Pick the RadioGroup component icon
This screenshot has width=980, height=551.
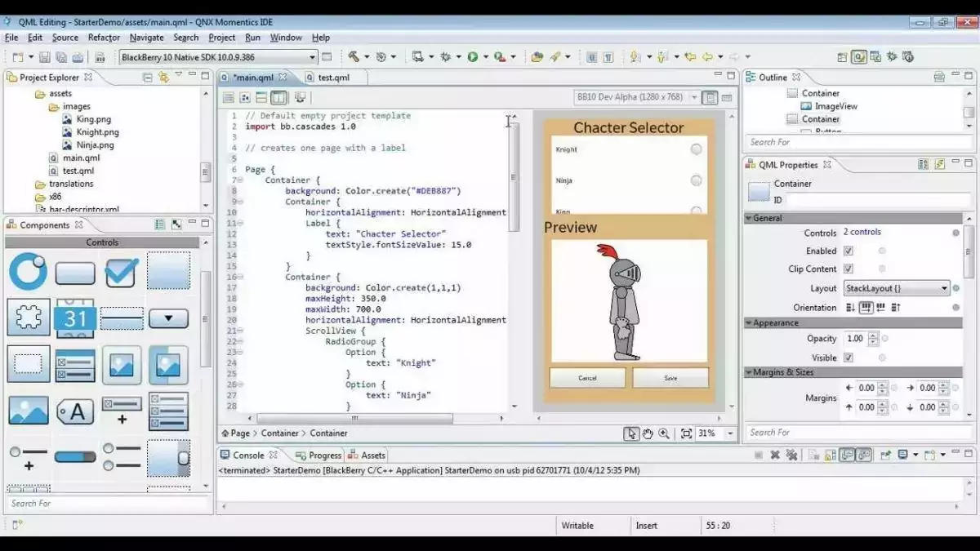coord(121,457)
